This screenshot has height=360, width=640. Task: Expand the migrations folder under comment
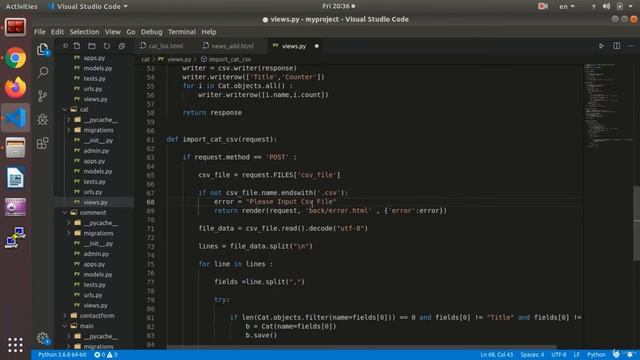(x=69, y=233)
